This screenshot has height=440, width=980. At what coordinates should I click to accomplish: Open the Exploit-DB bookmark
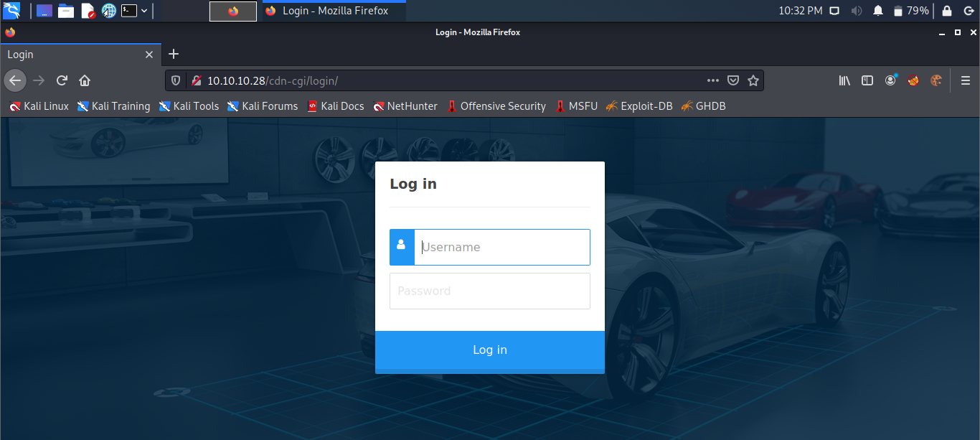[x=639, y=106]
